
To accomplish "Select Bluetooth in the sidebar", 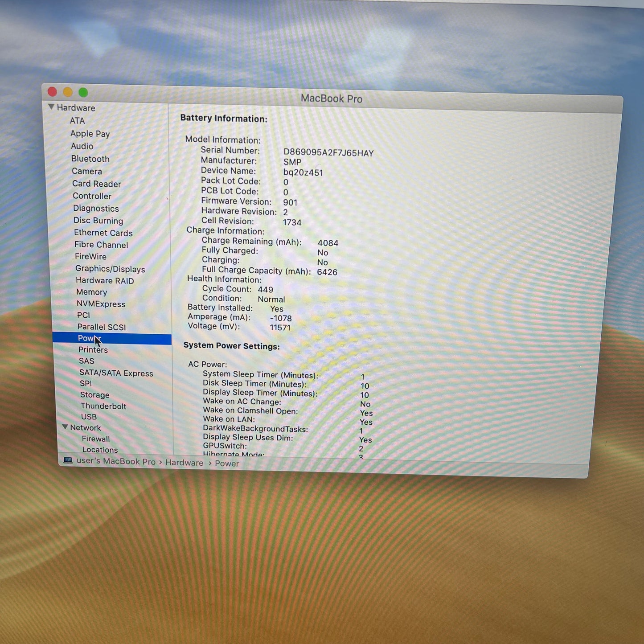I will (90, 159).
